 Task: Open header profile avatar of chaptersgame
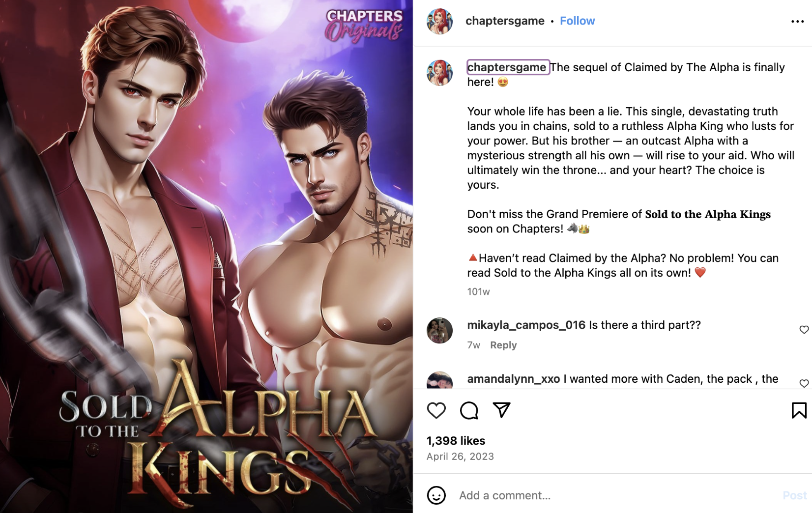click(x=439, y=21)
